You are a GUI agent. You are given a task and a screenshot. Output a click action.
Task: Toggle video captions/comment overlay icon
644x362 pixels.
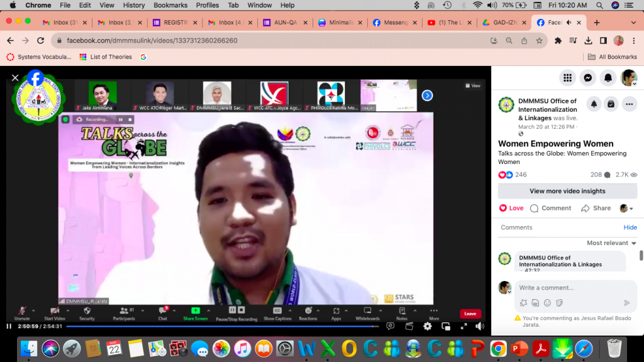click(x=390, y=326)
